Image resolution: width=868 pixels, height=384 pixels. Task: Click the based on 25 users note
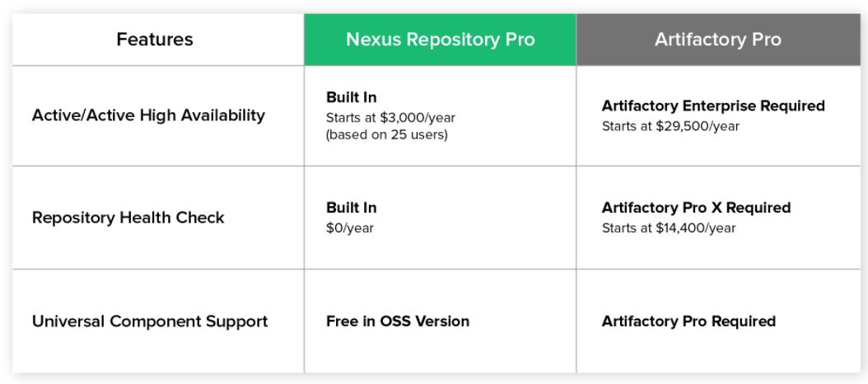(387, 134)
